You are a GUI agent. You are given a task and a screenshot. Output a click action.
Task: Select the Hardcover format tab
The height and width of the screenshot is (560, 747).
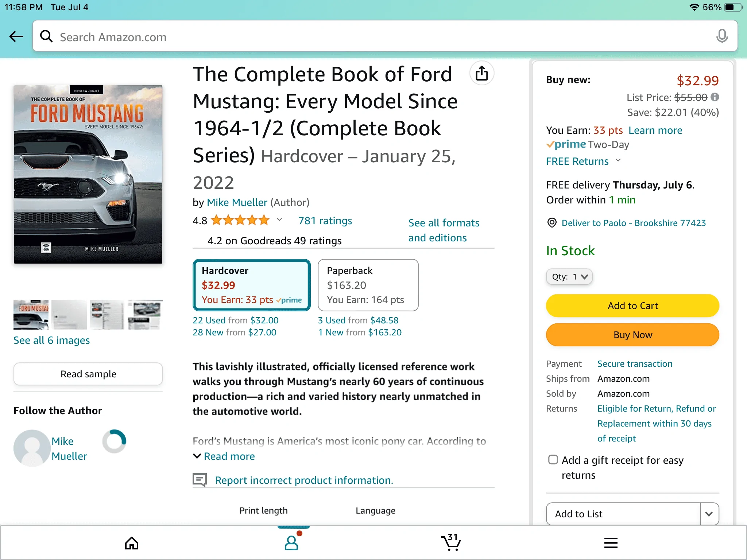tap(252, 285)
